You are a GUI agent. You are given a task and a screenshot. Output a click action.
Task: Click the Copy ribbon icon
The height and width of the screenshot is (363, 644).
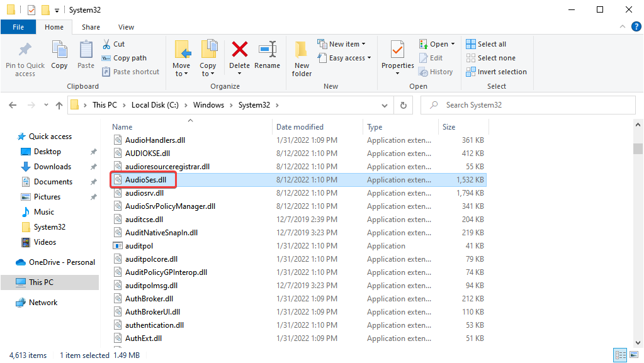tap(60, 55)
